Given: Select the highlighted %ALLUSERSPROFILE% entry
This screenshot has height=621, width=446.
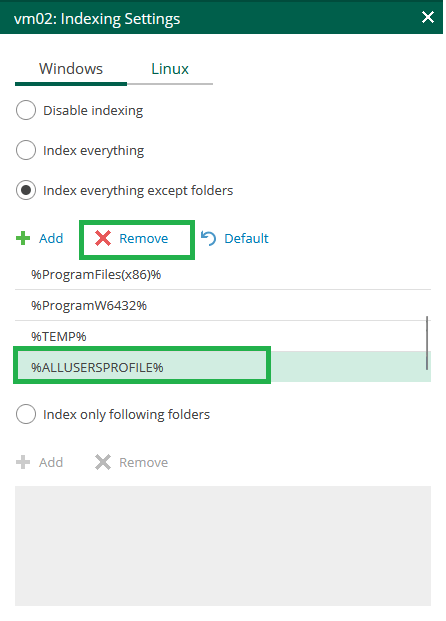Looking at the screenshot, I should tap(223, 367).
